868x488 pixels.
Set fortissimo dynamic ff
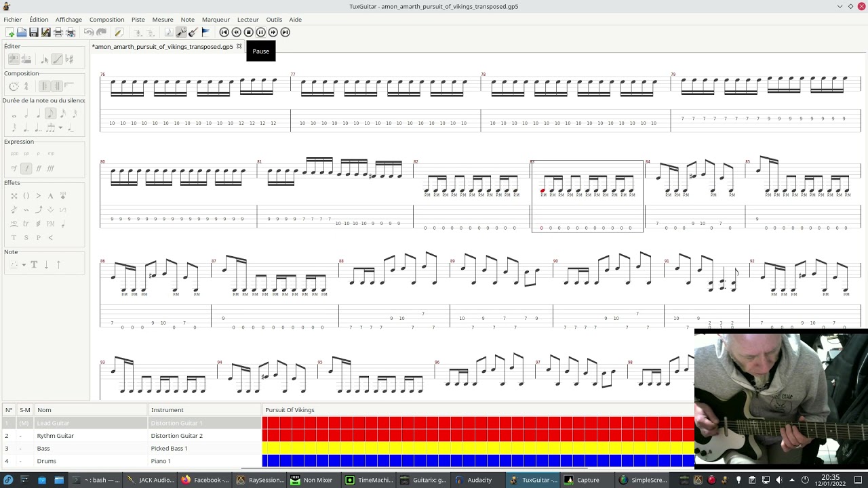(38, 168)
